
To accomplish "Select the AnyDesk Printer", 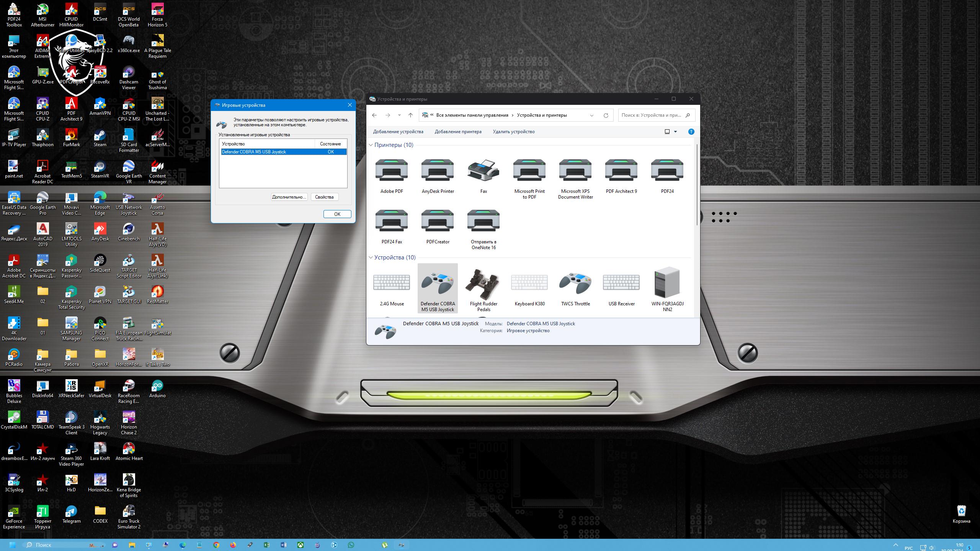I will coord(438,176).
